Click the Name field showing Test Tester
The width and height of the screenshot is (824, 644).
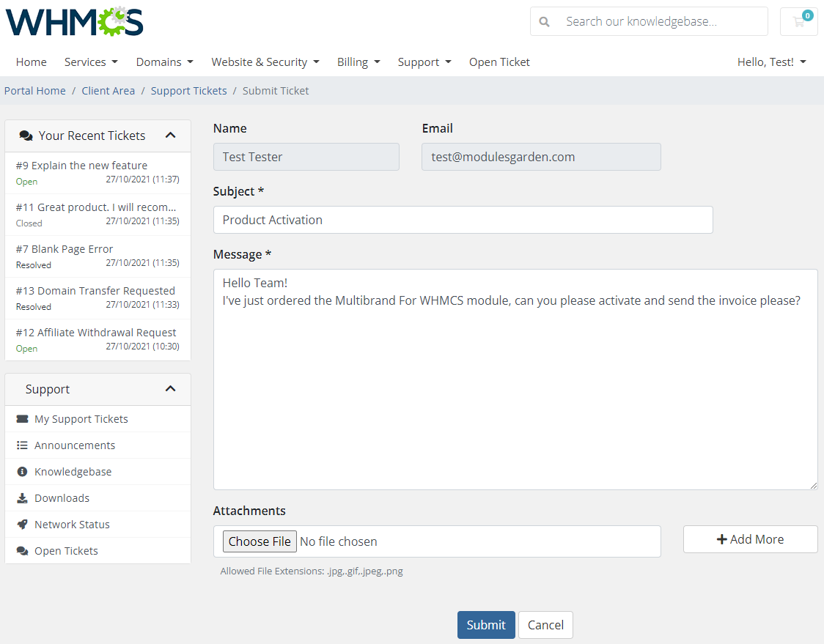[x=306, y=157]
